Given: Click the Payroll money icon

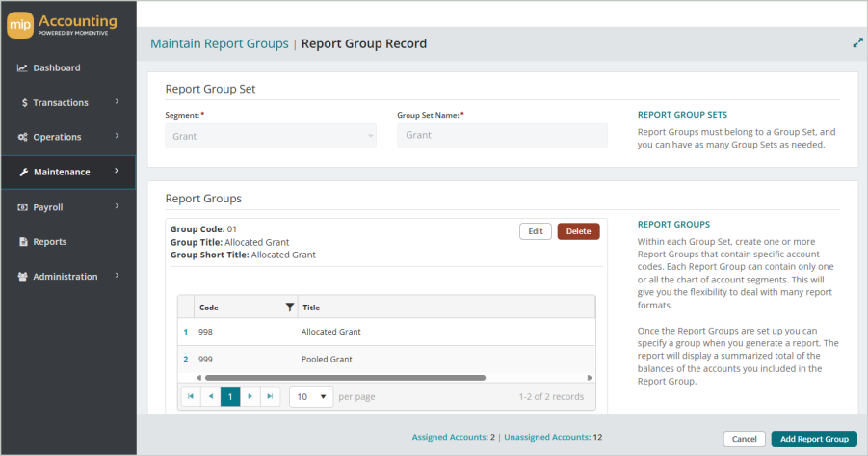Looking at the screenshot, I should point(22,207).
